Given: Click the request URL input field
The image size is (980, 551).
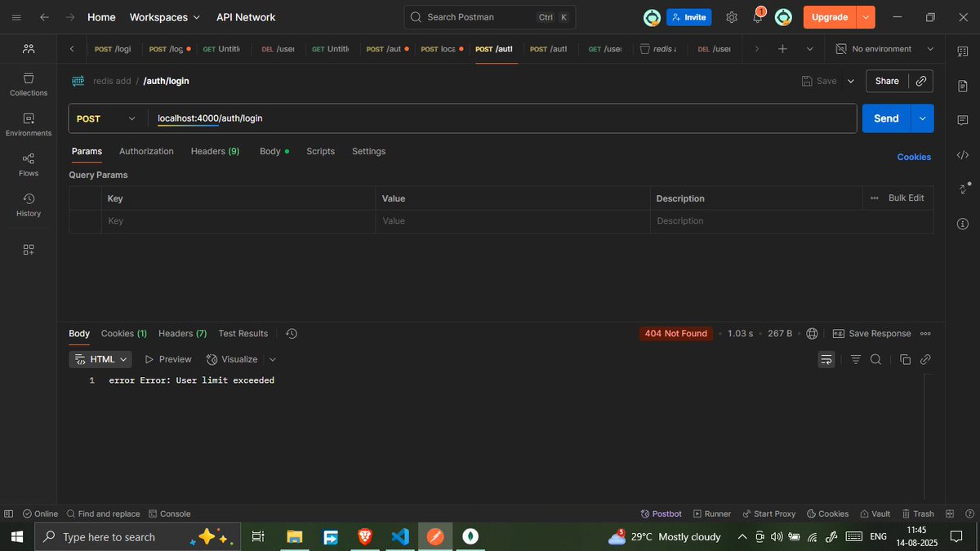Looking at the screenshot, I should point(502,118).
